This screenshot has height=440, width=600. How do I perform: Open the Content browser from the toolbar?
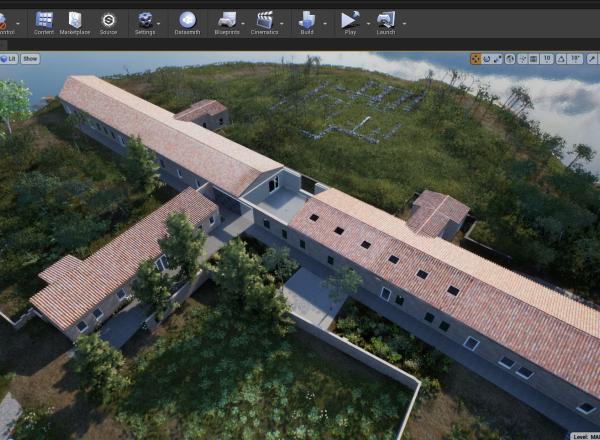click(44, 23)
